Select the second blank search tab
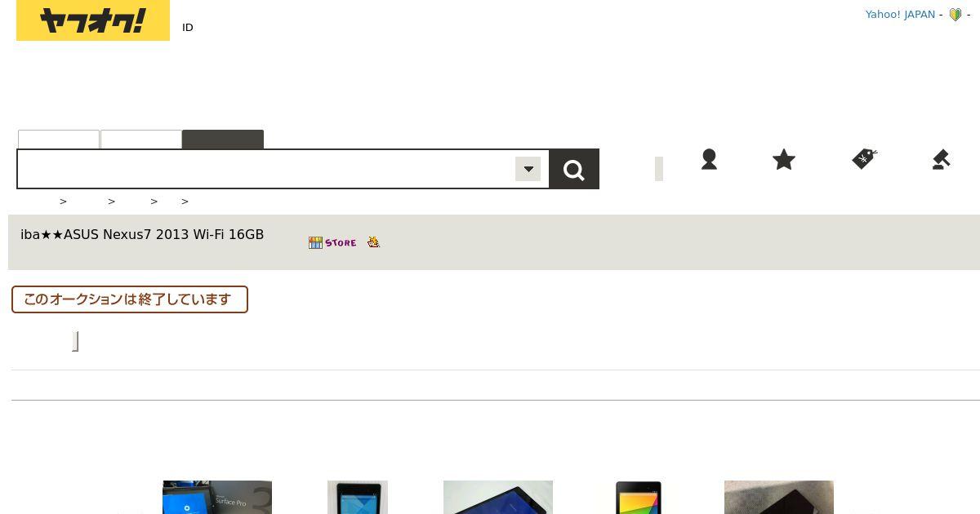 click(141, 140)
